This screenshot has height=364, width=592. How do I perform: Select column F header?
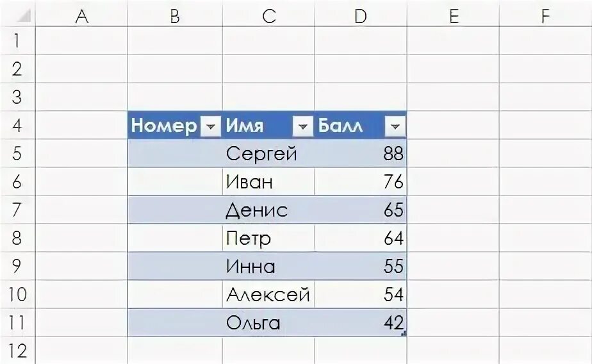(x=545, y=16)
